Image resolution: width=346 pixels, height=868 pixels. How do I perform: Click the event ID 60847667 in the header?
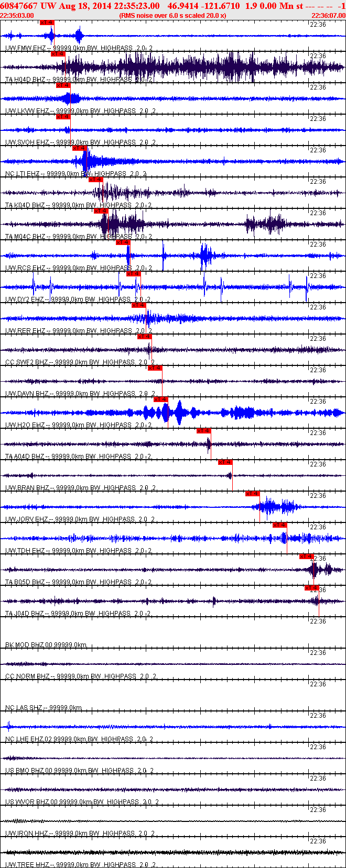coord(19,6)
